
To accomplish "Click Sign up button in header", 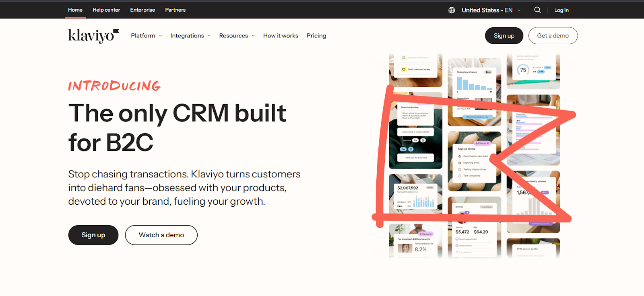I will point(504,36).
